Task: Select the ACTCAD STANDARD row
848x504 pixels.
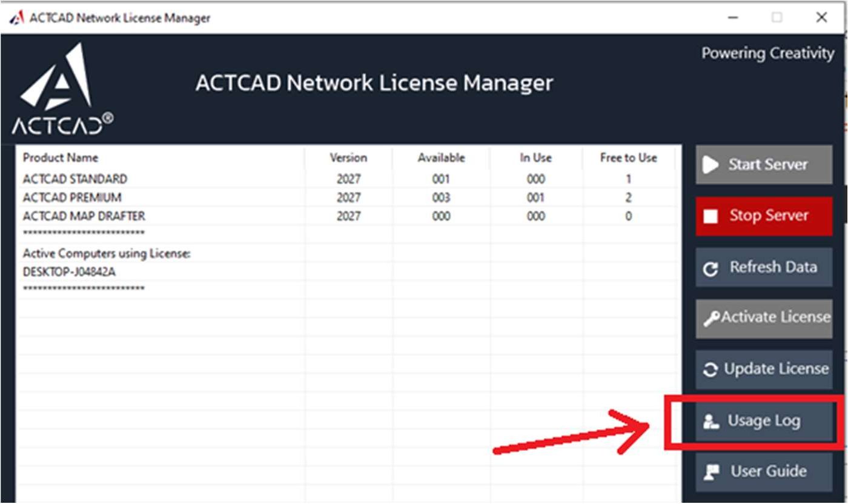Action: 345,179
